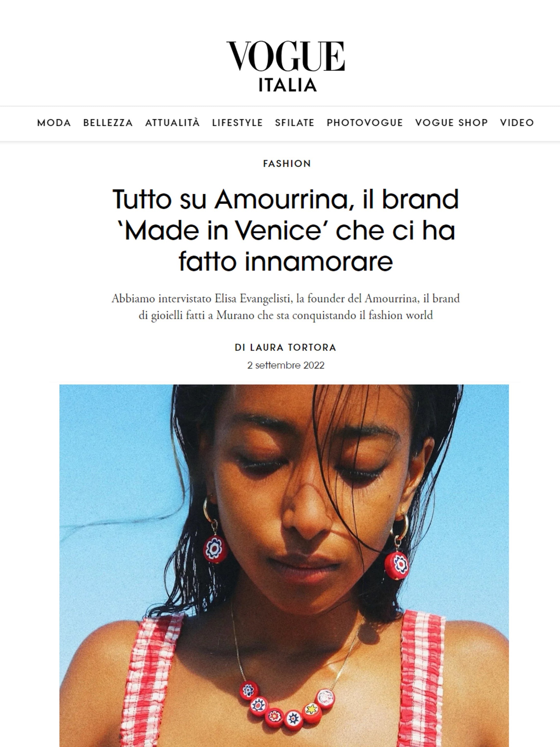Click the FASHION category label
This screenshot has width=560, height=747.
point(287,163)
